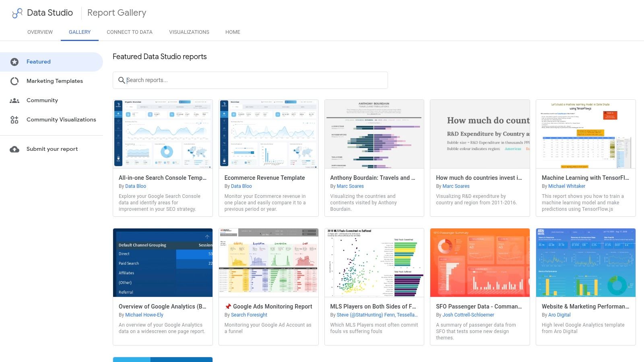Click the Michael Whitaker author link
Screen dimensions: 644x362
pos(567,186)
